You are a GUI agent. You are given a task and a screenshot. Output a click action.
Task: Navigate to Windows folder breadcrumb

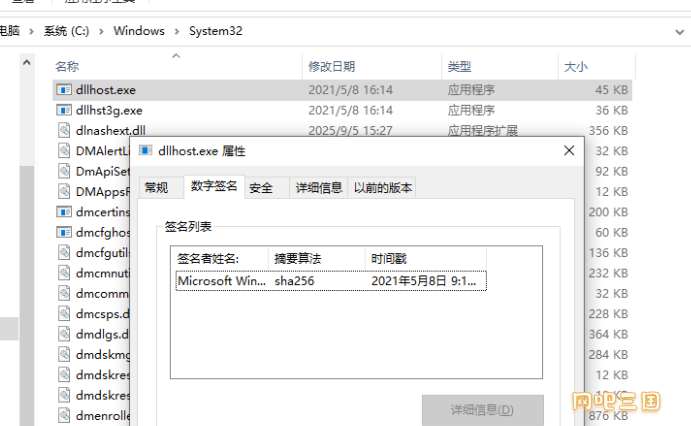pos(139,31)
